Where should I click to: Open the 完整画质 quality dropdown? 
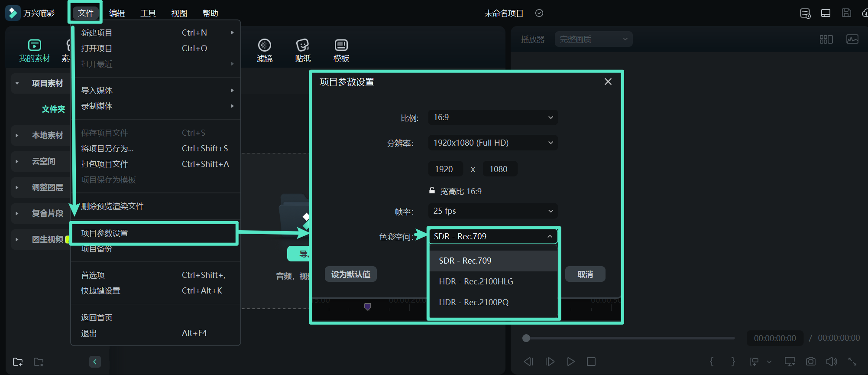coord(593,39)
